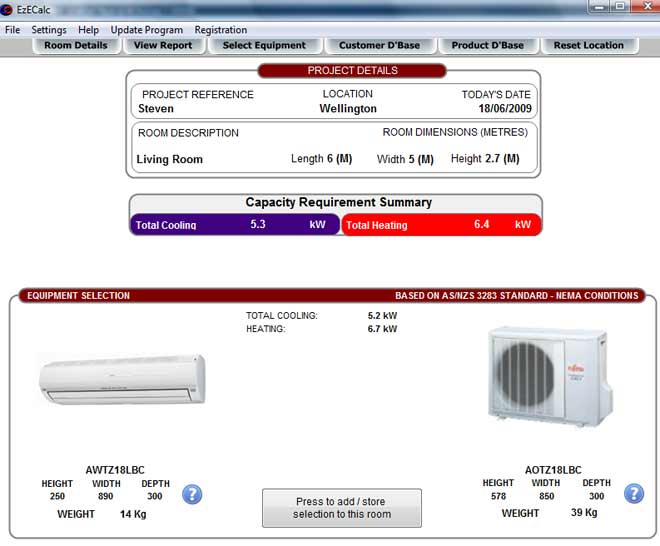Screen dimensions: 660x546
Task: Click help icon beside AWTZ18LBC indoor unit
Action: point(192,494)
